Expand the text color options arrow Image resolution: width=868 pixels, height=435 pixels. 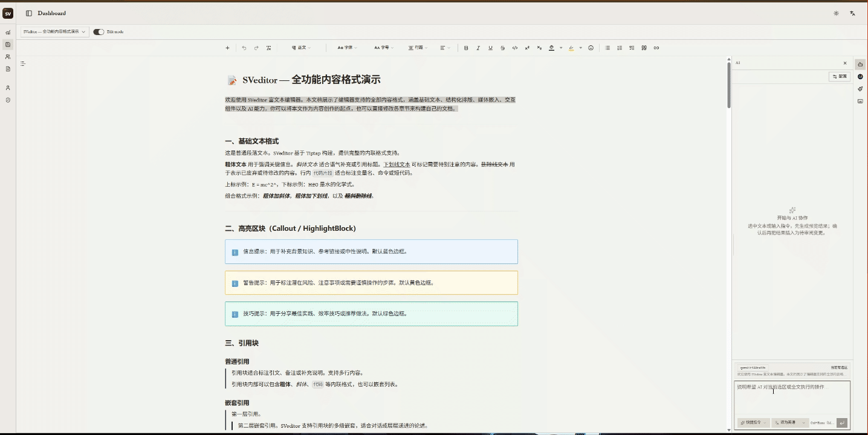tap(561, 48)
